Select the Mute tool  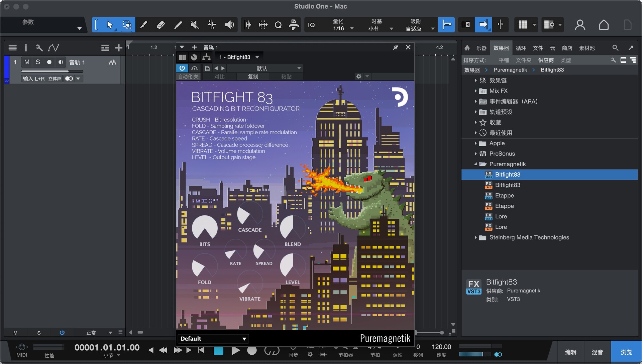coord(195,25)
